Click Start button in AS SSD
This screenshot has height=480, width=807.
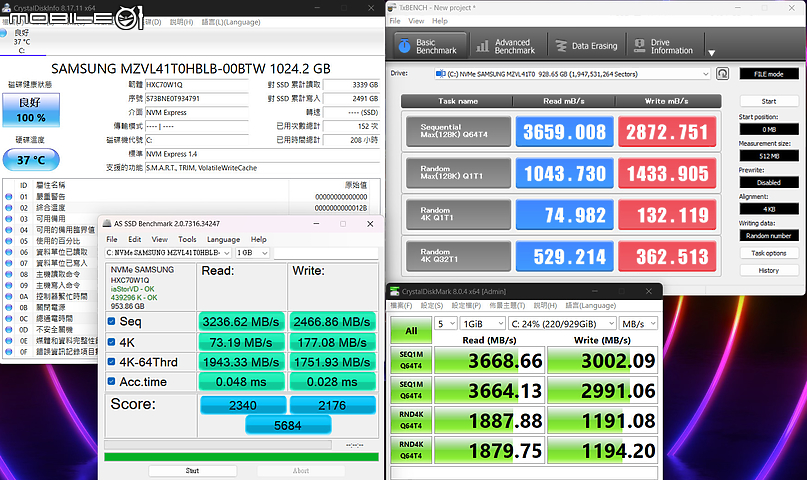click(x=192, y=471)
